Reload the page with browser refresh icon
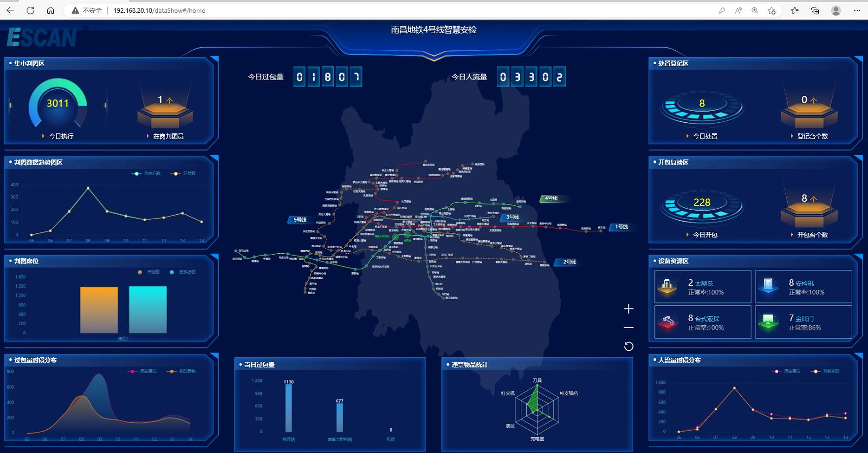 [31, 10]
